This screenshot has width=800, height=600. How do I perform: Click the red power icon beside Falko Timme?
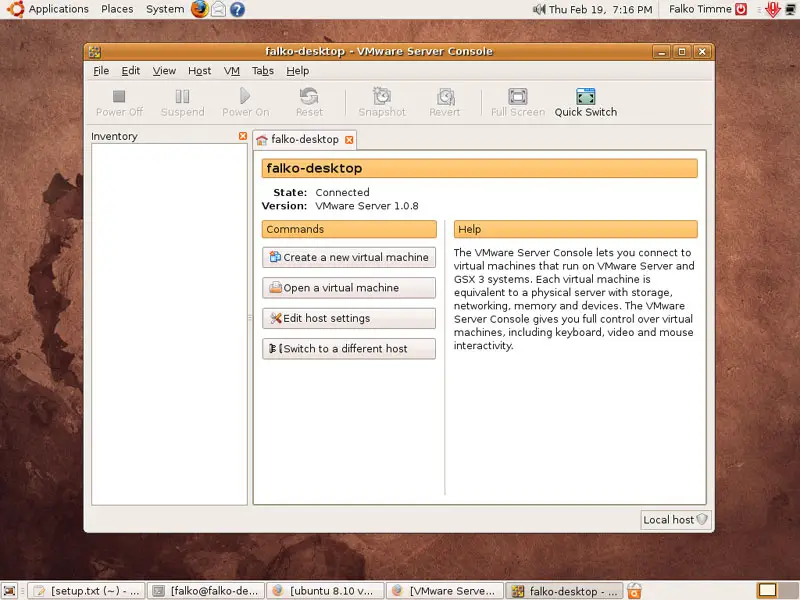pyautogui.click(x=741, y=9)
